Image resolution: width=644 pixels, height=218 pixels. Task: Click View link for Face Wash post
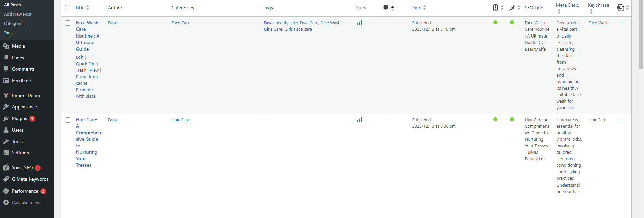tap(94, 70)
